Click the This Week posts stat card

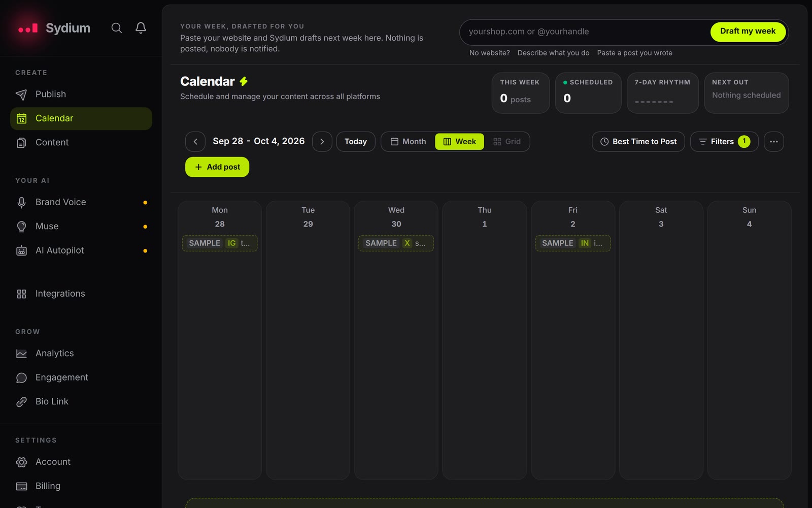click(521, 93)
